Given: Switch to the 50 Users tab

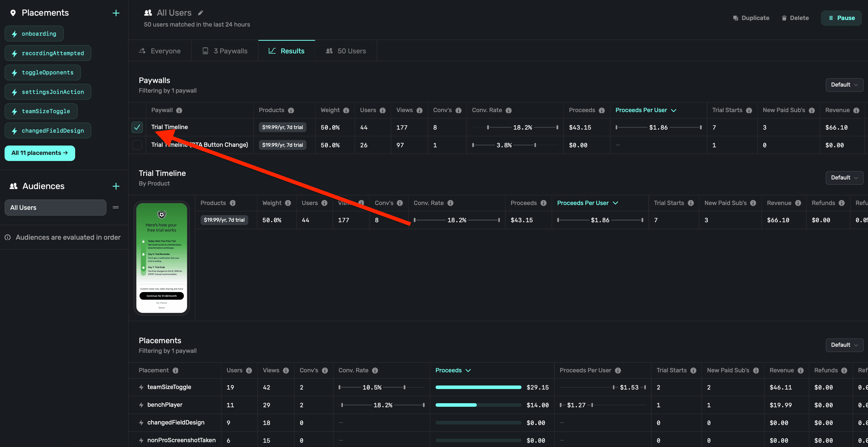Looking at the screenshot, I should tap(346, 51).
